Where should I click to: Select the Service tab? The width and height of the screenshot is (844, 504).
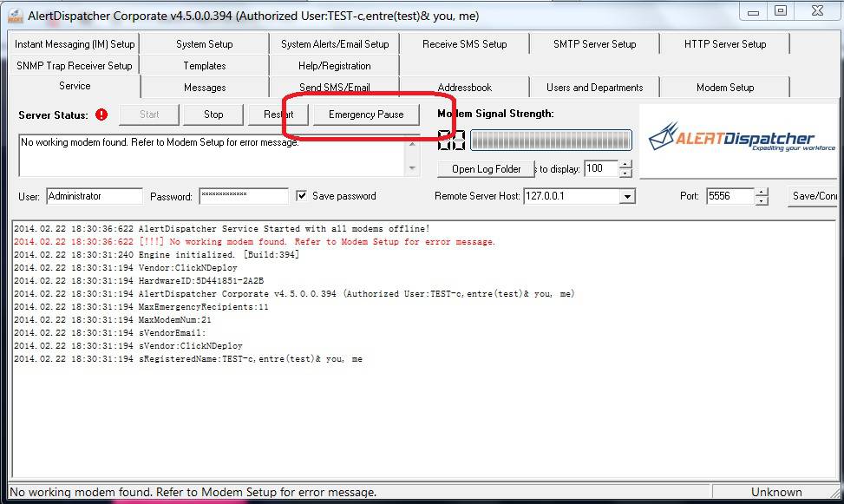pos(75,86)
